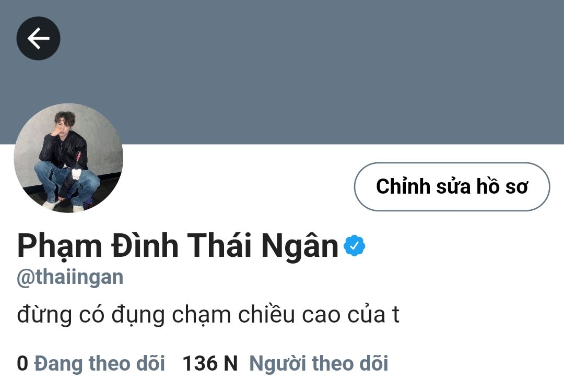
Task: Click the Chỉnh sửa hồ sơ button
Action: pyautogui.click(x=452, y=186)
